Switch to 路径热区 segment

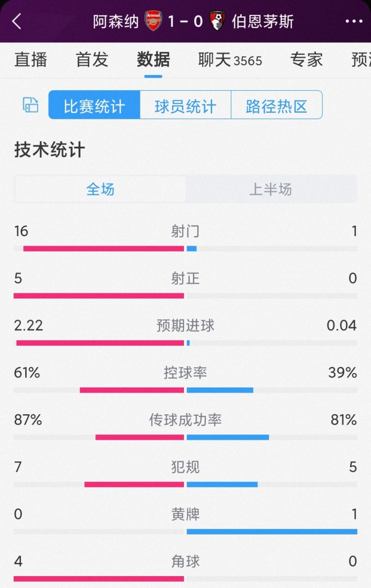(x=277, y=105)
